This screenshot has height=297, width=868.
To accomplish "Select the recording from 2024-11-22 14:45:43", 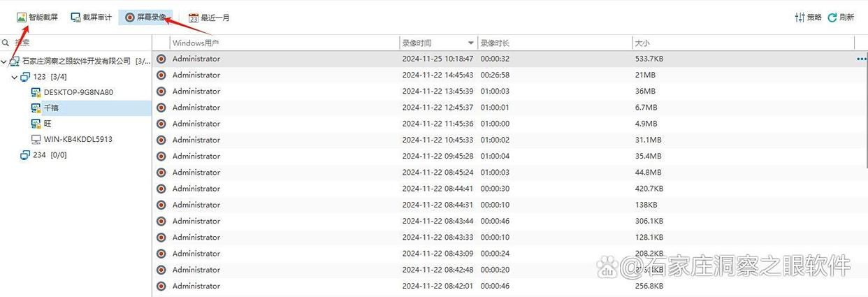I will click(x=510, y=75).
